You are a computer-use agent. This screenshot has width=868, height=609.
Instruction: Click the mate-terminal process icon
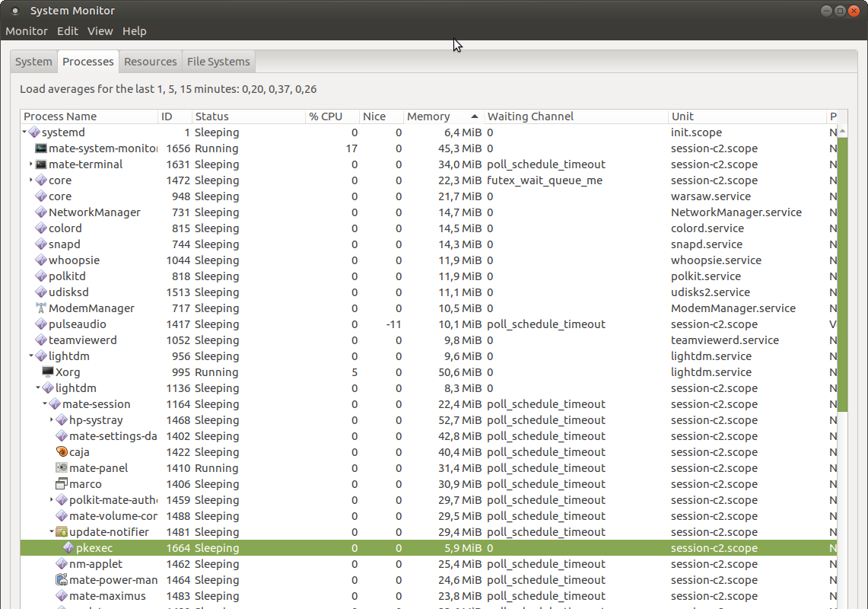click(x=41, y=164)
